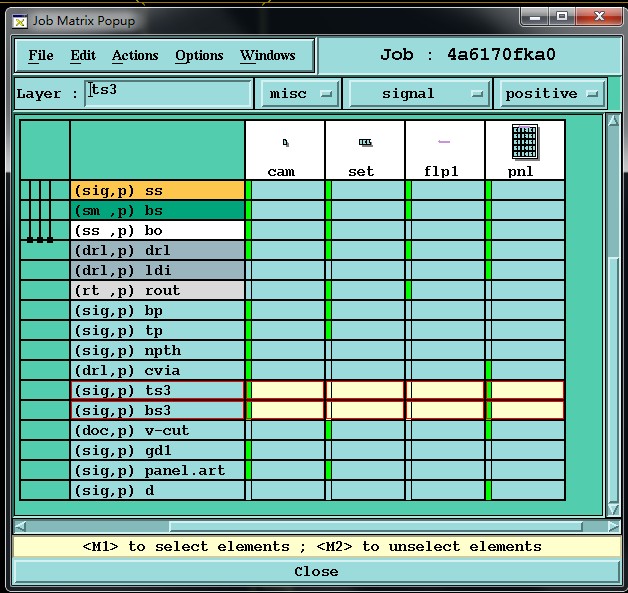628x593 pixels.
Task: Select the (sig,p) bp layer row
Action: pos(157,310)
